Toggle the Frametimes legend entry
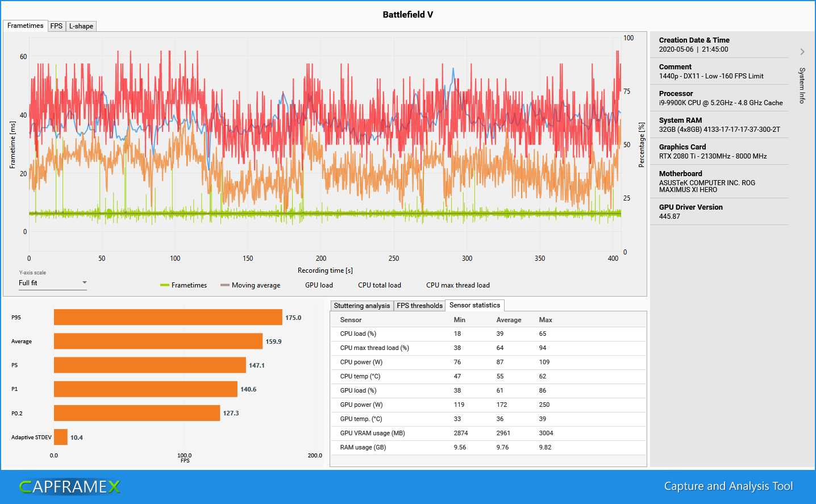The height and width of the screenshot is (504, 816). click(x=184, y=285)
